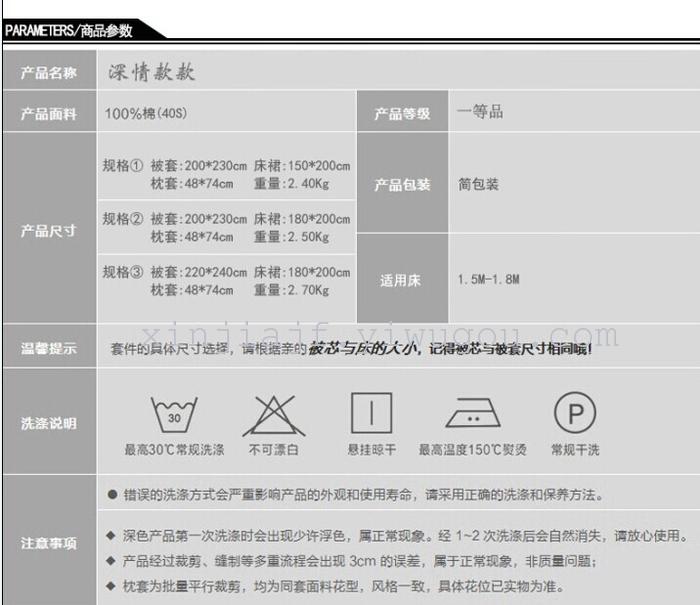This screenshot has height=605, width=700.
Task: Click the crossed-out triangle no-bleach icon
Action: 273,414
